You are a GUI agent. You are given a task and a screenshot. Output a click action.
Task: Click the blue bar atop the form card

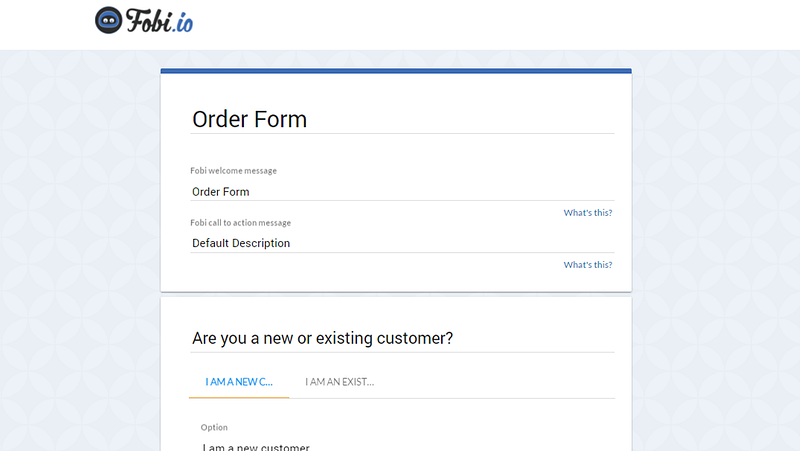396,71
